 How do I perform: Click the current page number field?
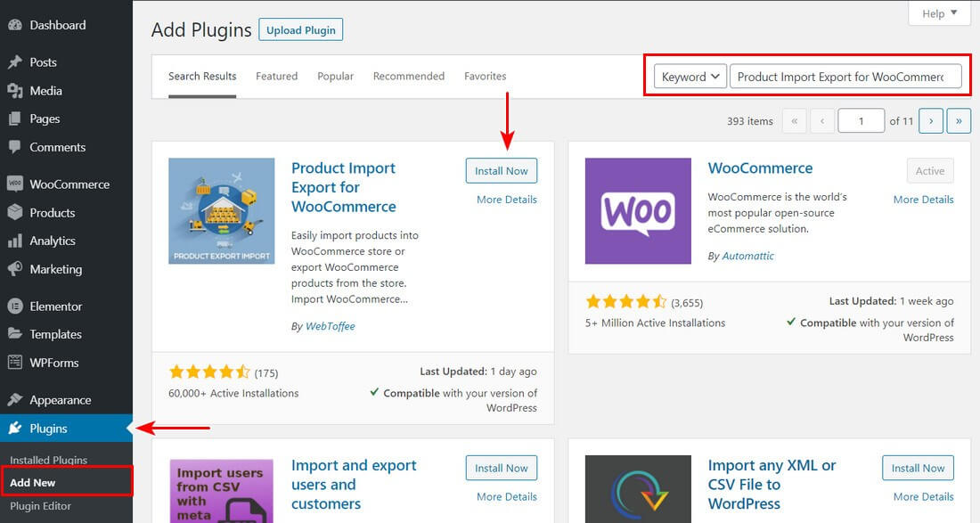[x=861, y=121]
